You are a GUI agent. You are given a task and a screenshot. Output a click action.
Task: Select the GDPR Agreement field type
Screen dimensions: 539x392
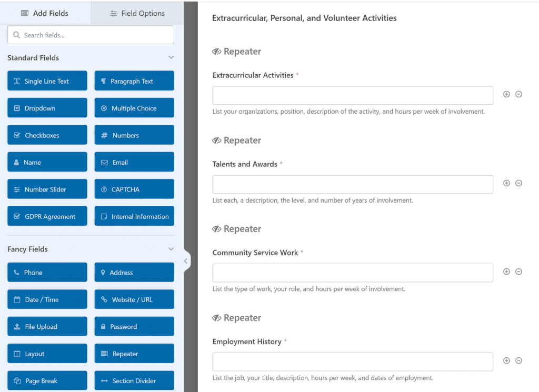[x=47, y=216]
